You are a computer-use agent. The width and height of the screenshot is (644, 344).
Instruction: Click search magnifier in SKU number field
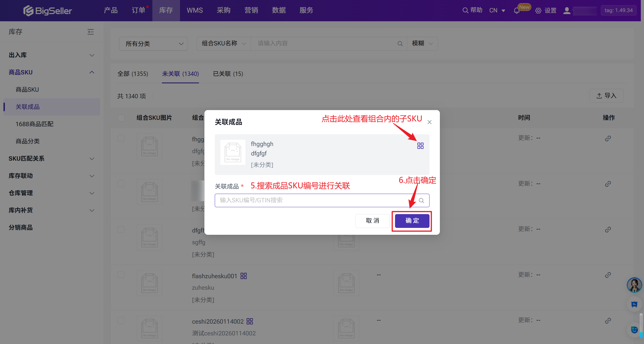421,201
